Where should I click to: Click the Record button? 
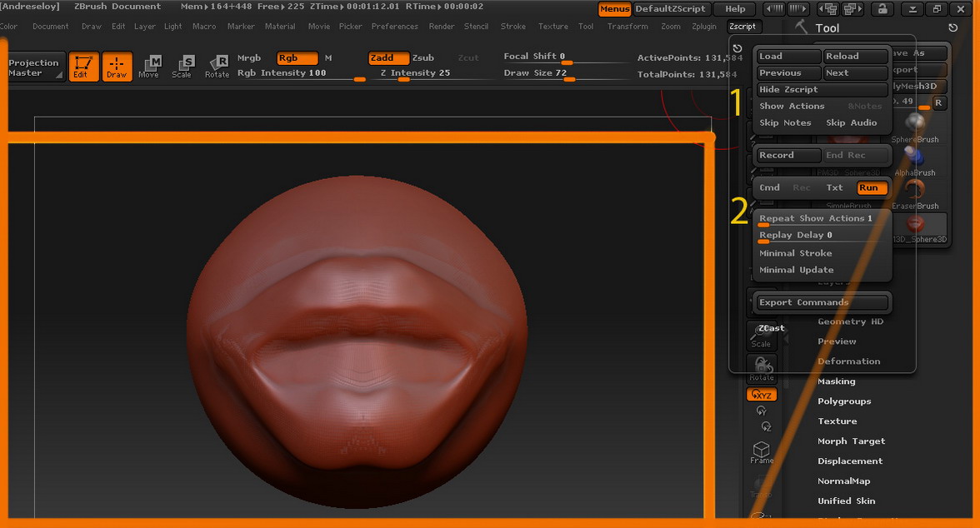tap(788, 155)
